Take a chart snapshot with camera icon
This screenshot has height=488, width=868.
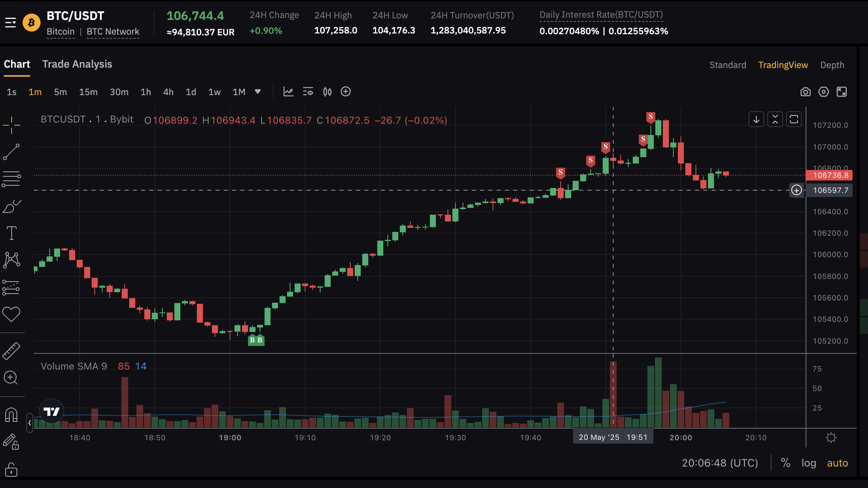(805, 92)
